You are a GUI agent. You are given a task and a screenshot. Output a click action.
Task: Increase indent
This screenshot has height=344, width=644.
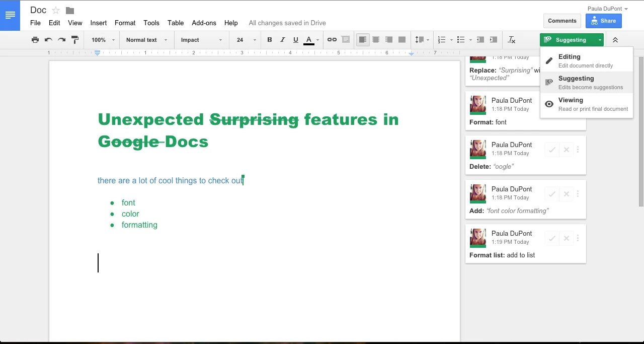coord(494,40)
